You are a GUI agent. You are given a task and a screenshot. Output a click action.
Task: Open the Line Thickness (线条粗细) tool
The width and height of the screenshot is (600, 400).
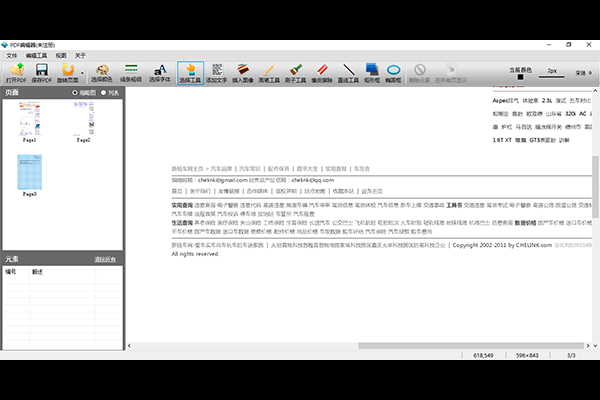(131, 73)
